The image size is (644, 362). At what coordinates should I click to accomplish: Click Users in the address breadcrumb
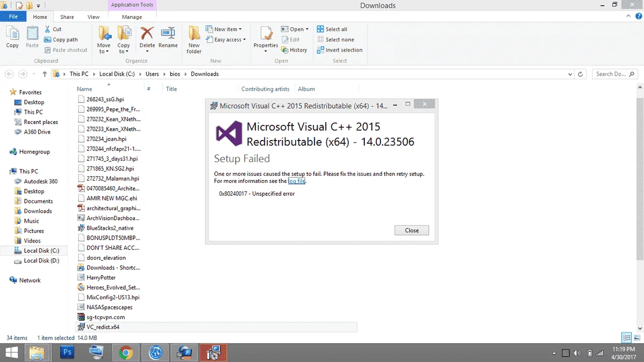153,74
